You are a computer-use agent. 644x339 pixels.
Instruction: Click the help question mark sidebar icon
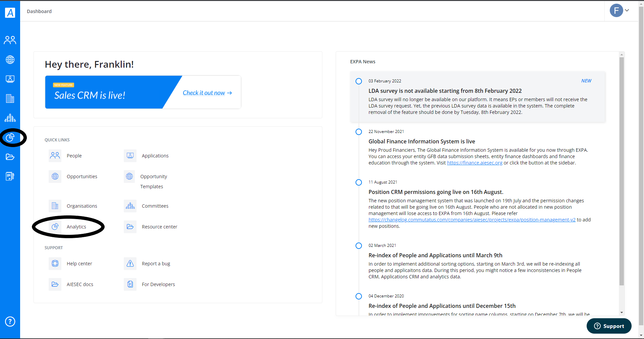pos(10,322)
